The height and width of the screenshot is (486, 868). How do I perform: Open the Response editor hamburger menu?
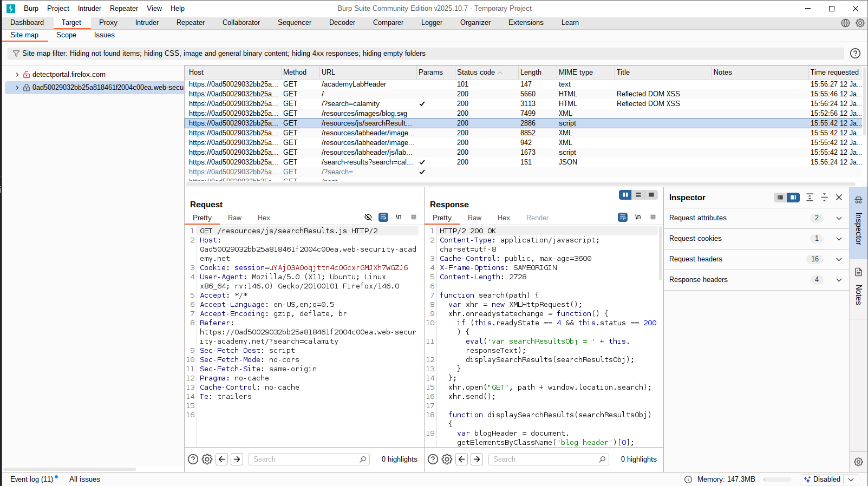tap(653, 217)
